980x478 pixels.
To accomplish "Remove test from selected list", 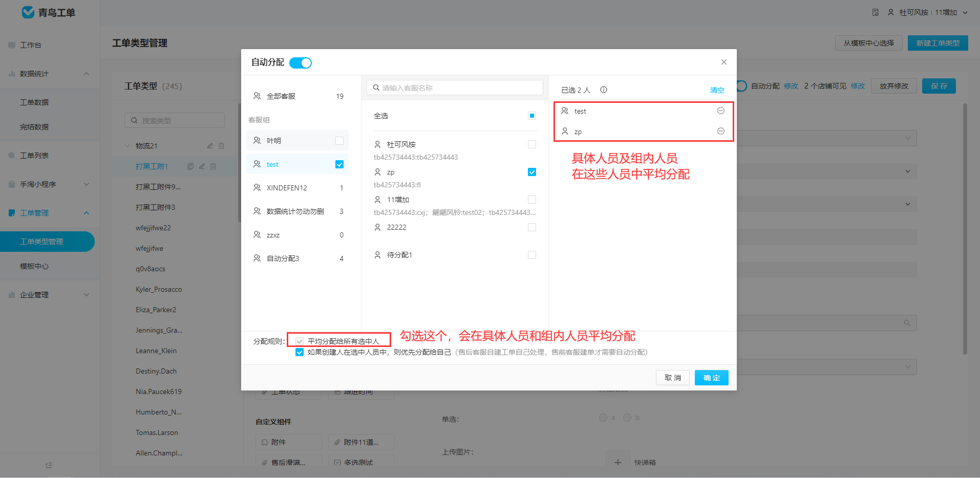I will [720, 111].
